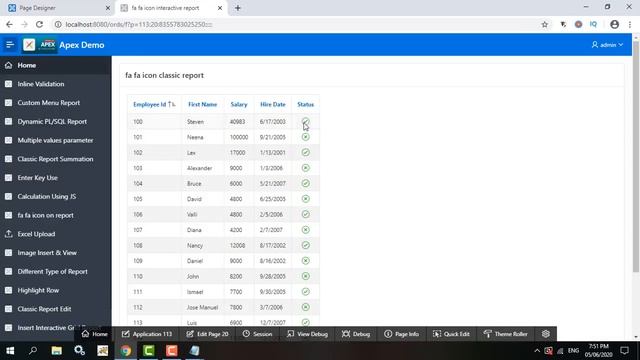The height and width of the screenshot is (360, 640).
Task: Click View Debug in developer toolbar
Action: point(307,334)
